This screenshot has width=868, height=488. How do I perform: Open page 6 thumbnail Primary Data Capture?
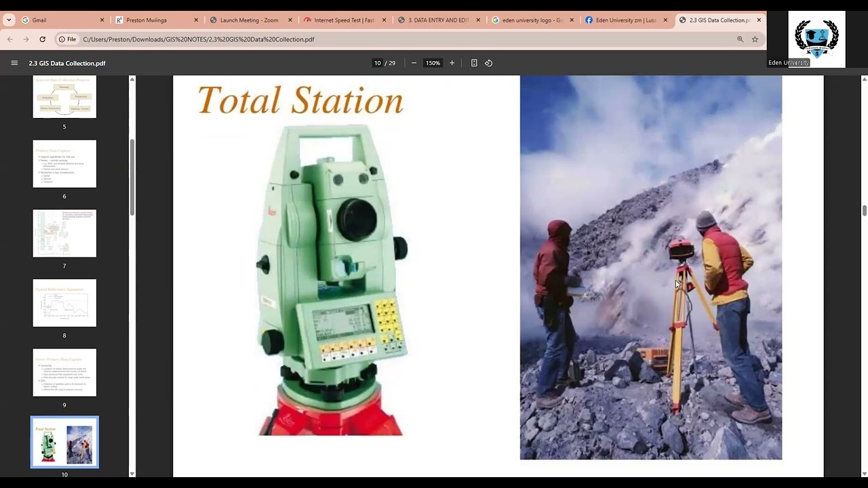coord(64,164)
